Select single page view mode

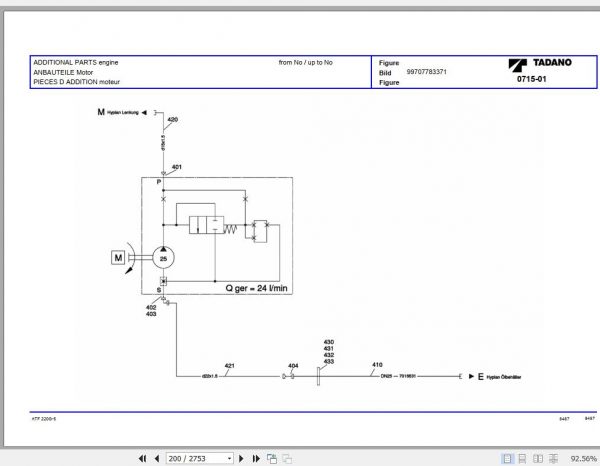coord(507,458)
